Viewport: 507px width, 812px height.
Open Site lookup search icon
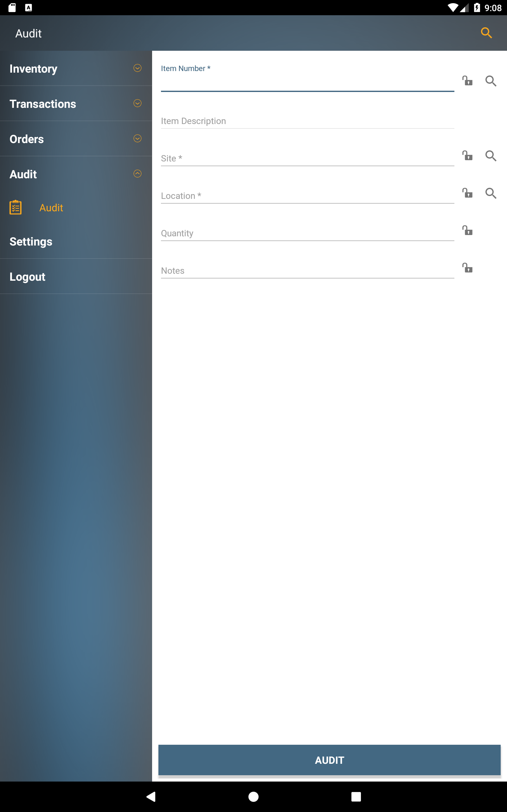click(x=491, y=156)
